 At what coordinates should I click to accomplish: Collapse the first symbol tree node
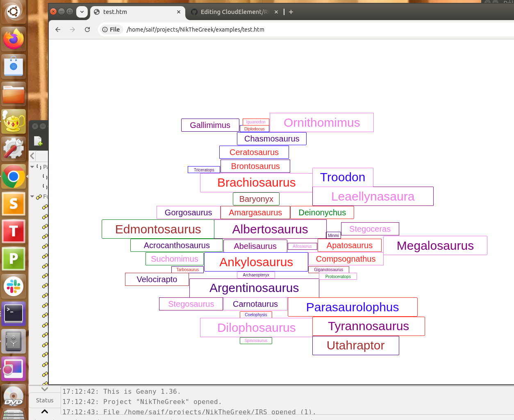point(32,167)
